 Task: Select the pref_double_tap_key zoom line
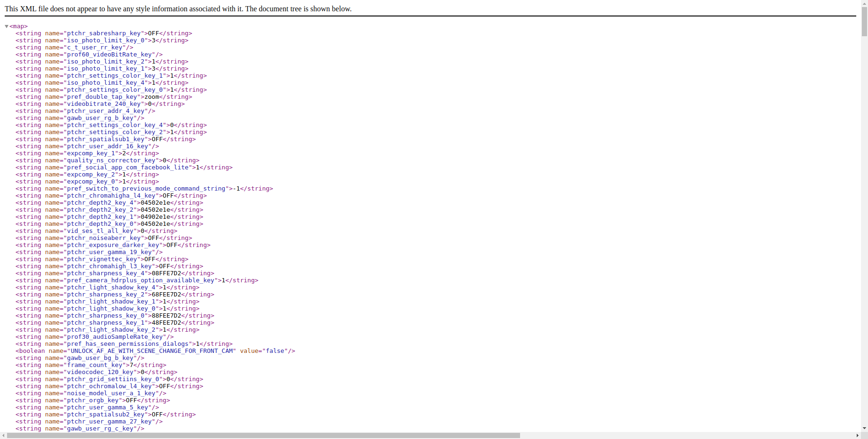point(104,97)
